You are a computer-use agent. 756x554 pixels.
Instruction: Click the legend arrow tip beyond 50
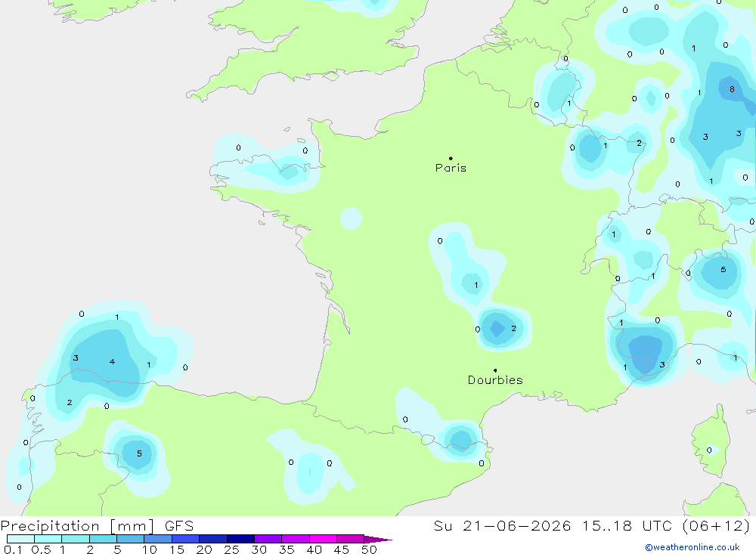(x=379, y=540)
